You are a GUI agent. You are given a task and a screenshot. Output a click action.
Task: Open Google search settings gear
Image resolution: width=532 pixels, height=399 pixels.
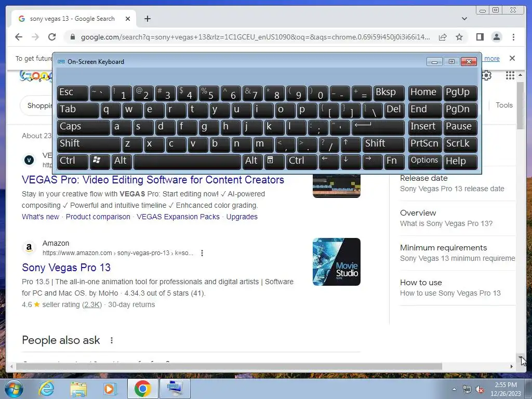click(487, 75)
